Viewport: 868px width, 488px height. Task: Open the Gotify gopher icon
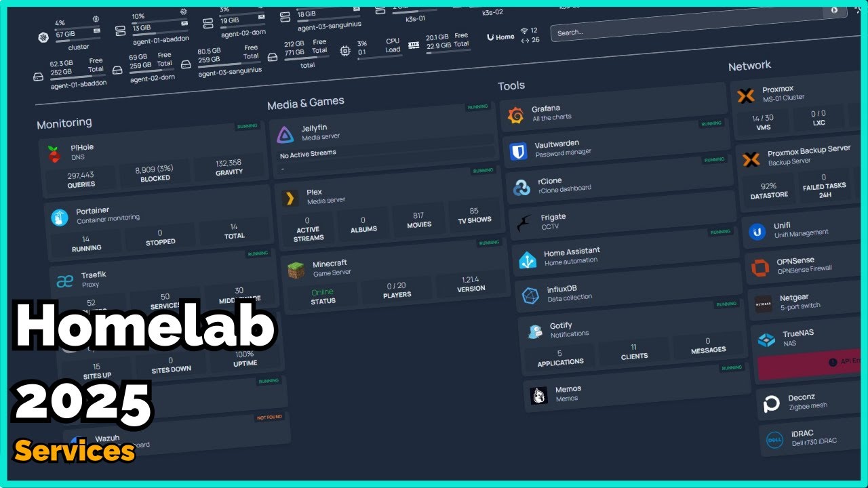[x=535, y=331]
